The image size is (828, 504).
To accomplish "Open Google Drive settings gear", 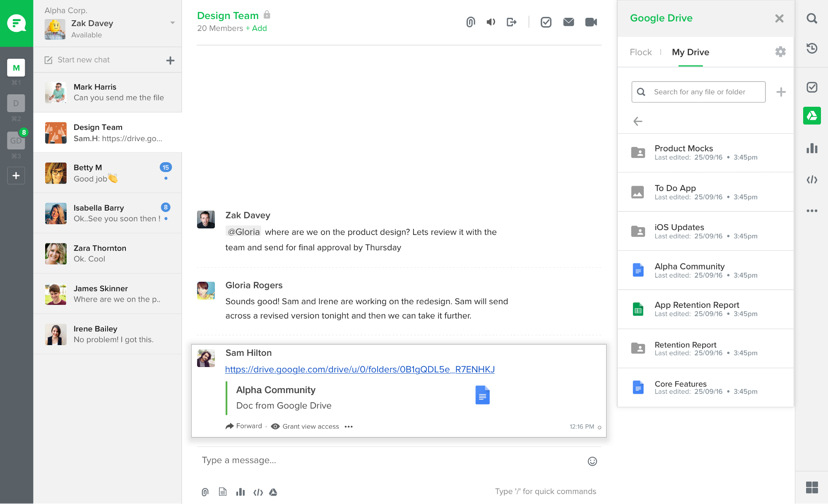I will [780, 52].
